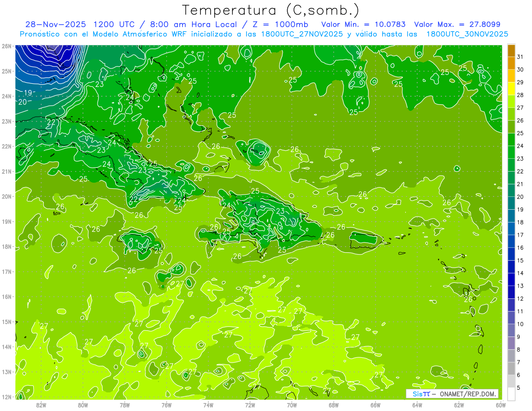Click the legend value 16
This screenshot has width=532, height=411.
coord(520,247)
